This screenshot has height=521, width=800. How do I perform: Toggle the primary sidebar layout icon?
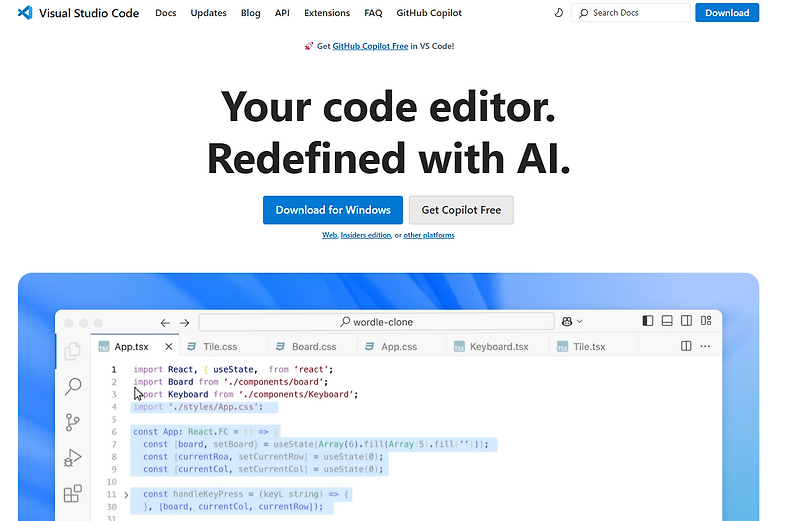[647, 320]
